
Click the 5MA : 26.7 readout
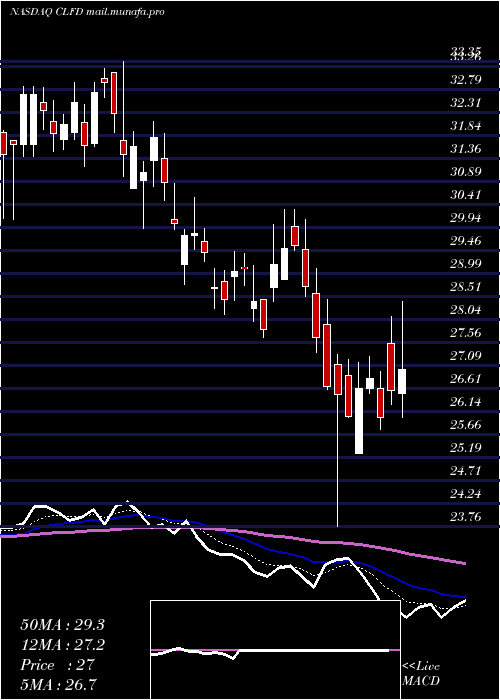(x=59, y=684)
